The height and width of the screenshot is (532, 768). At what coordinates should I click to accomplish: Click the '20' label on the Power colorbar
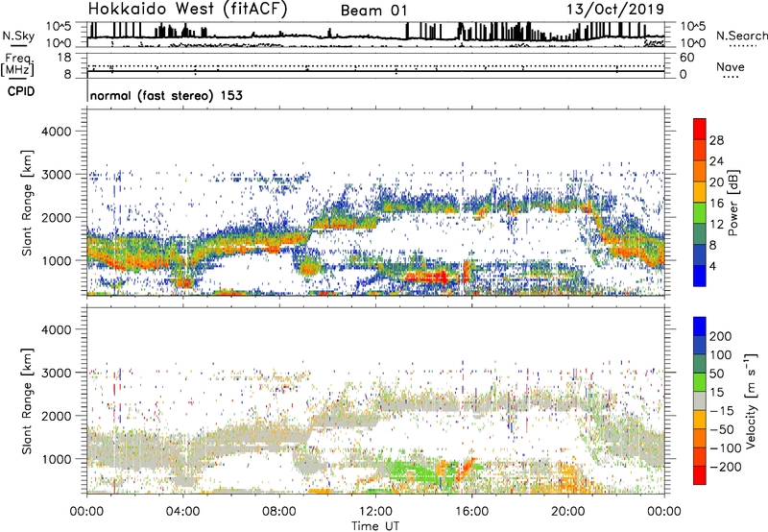(716, 182)
